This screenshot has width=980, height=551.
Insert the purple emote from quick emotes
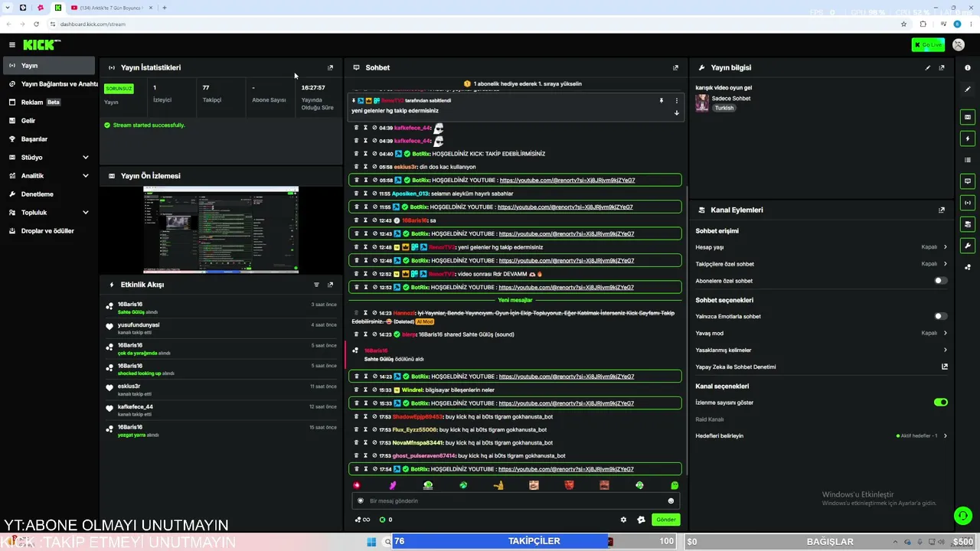[393, 485]
